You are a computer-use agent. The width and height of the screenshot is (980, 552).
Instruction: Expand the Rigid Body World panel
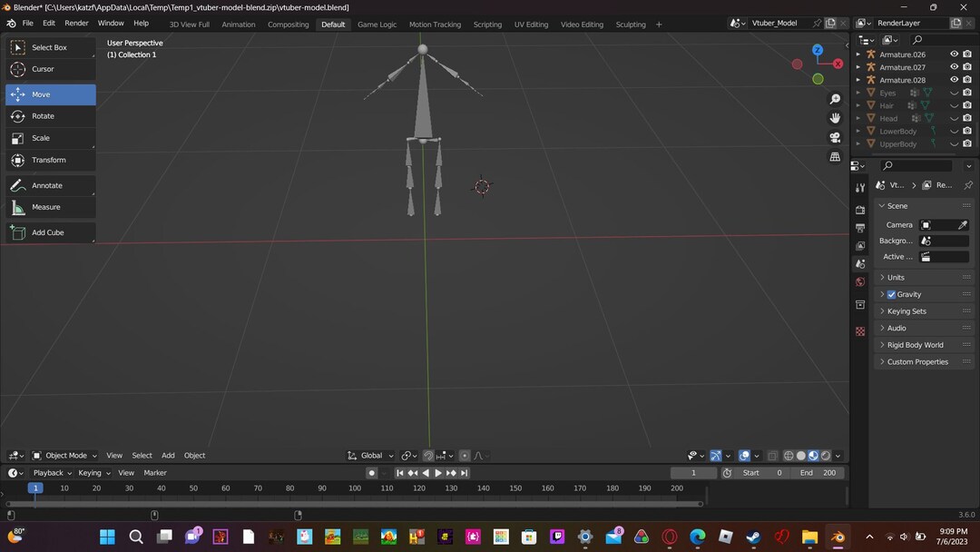pos(925,345)
